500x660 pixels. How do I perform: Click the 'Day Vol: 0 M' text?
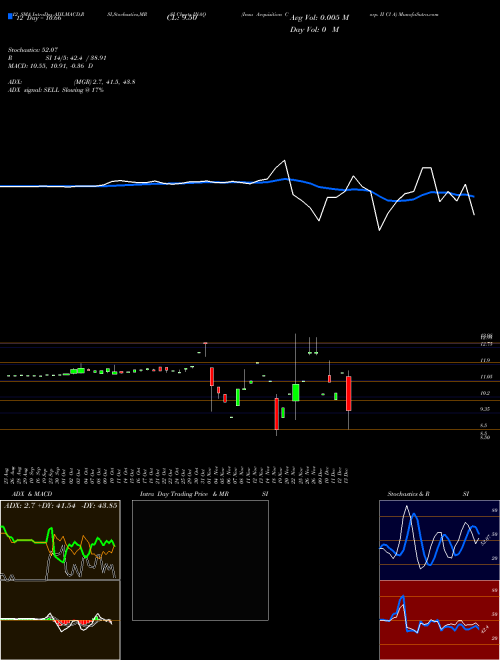[x=314, y=30]
